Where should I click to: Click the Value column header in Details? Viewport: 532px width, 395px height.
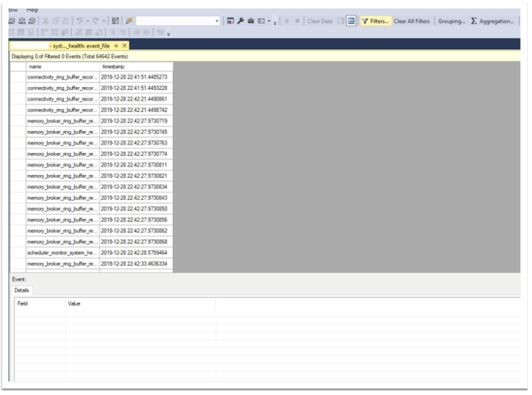141,303
